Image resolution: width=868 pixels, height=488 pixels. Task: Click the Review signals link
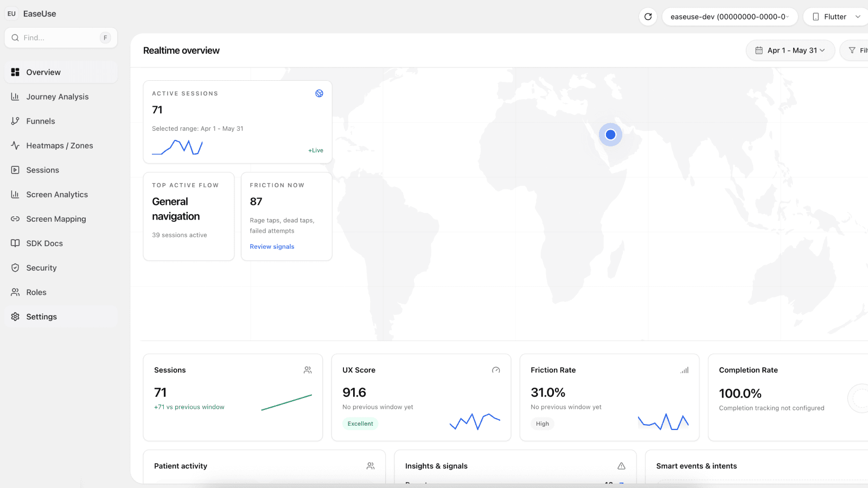click(x=272, y=247)
